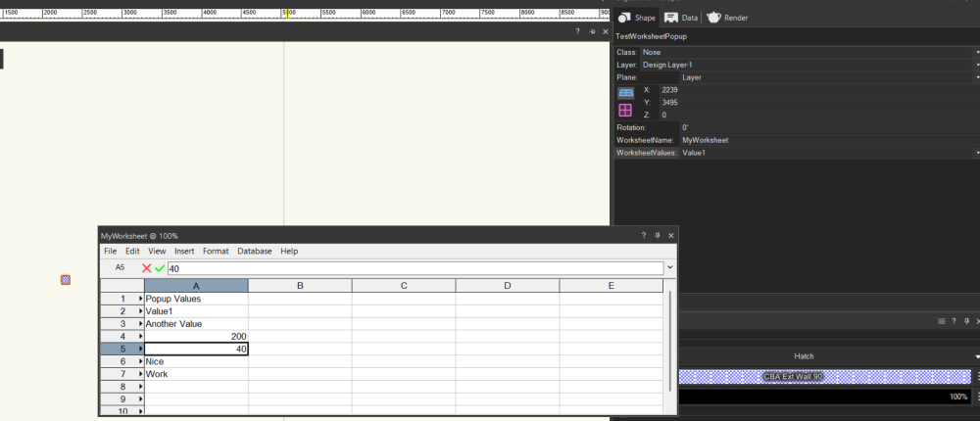Expand the Hatch fill type dropdown
The height and width of the screenshot is (421, 980).
click(x=976, y=356)
